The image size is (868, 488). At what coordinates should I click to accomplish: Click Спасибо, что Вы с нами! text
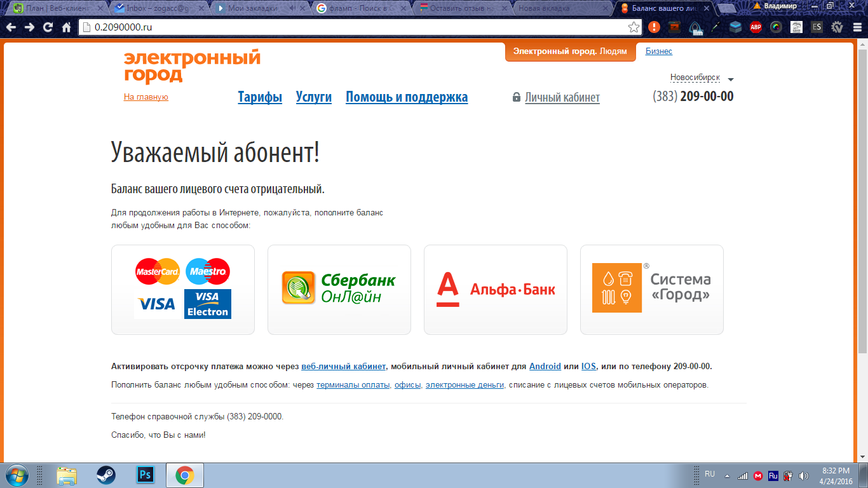(x=158, y=435)
